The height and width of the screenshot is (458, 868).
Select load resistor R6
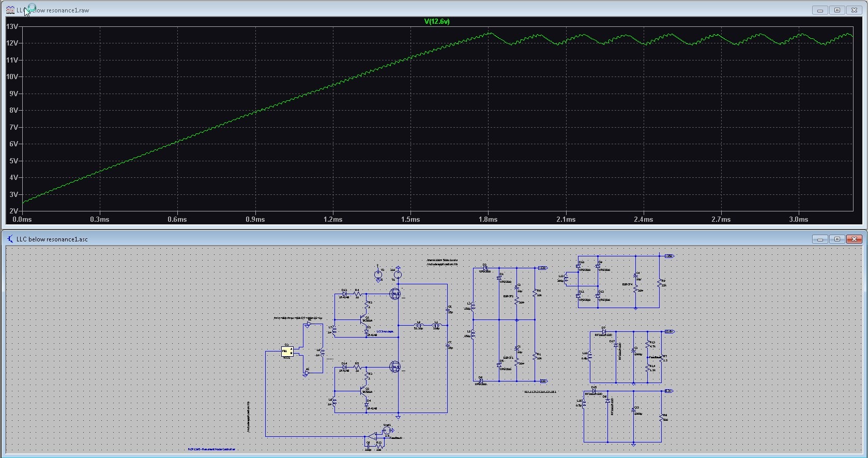click(535, 293)
